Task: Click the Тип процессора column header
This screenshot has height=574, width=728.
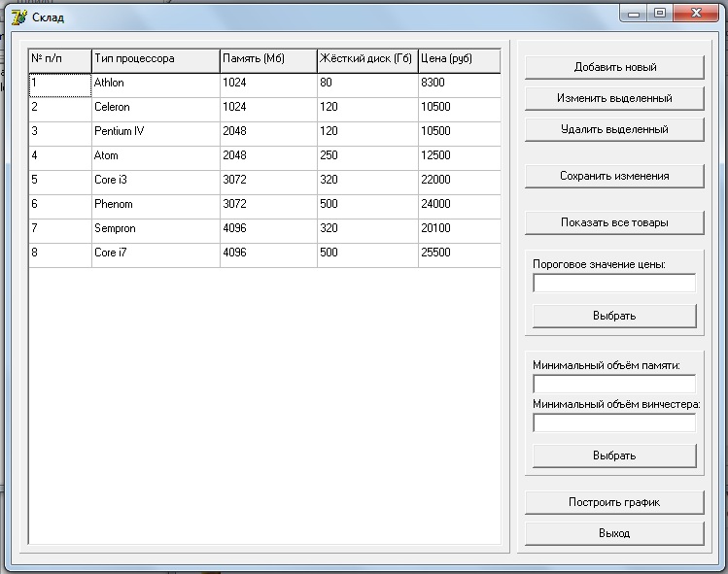Action: [x=156, y=60]
